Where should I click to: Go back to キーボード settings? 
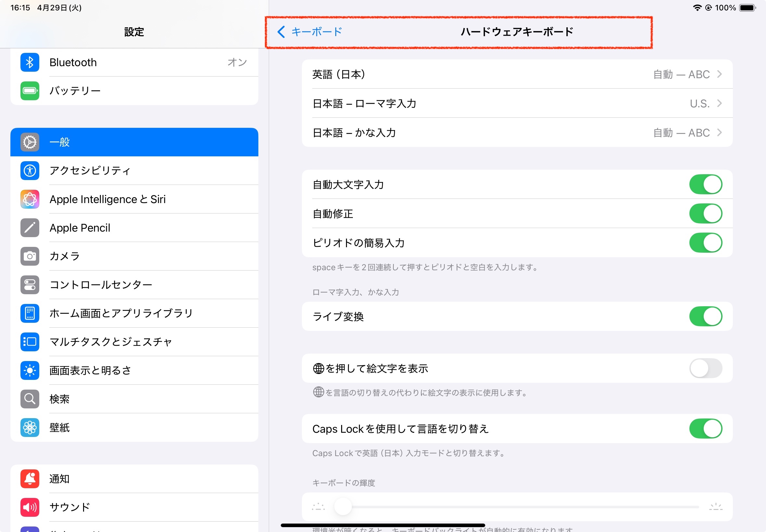309,32
